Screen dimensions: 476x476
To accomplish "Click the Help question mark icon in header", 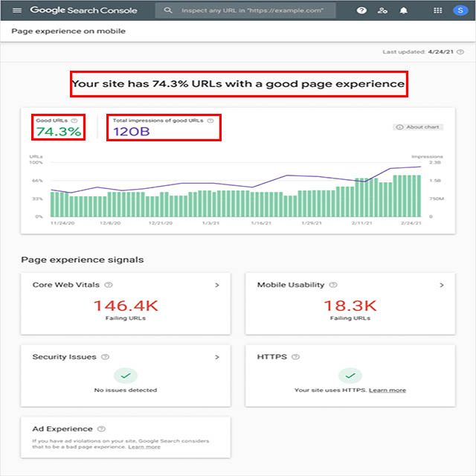I will 361,10.
